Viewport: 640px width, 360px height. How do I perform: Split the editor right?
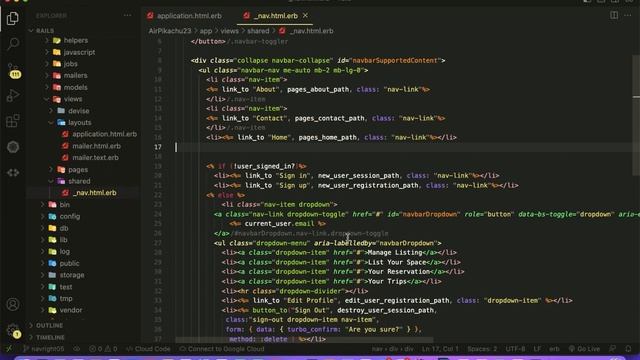click(x=614, y=15)
